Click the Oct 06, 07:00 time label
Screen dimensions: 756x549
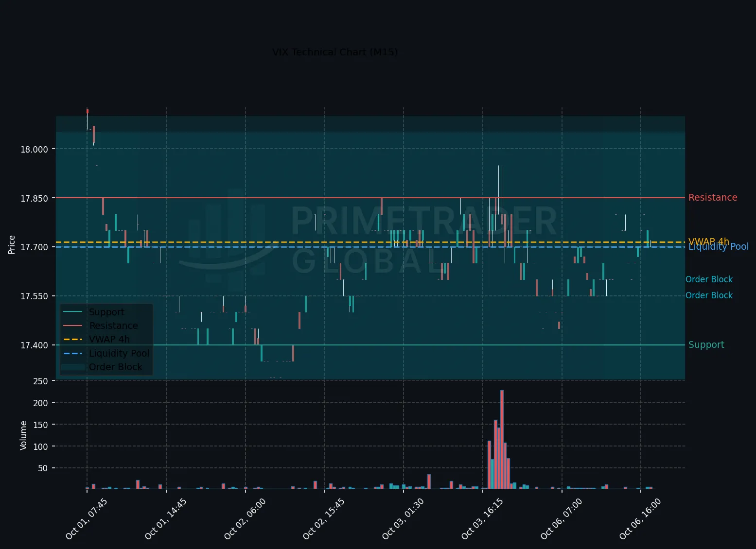click(x=562, y=519)
